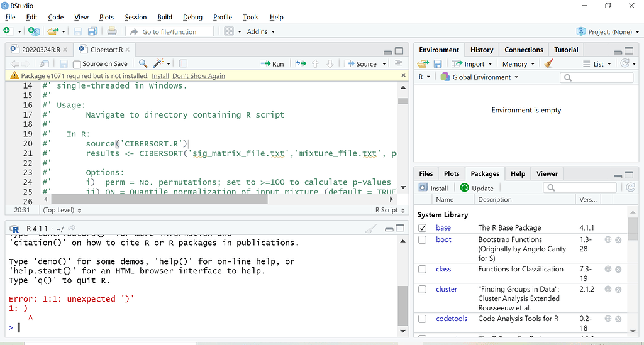644x345 pixels.
Task: Remove the boot package via X icon
Action: (618, 239)
